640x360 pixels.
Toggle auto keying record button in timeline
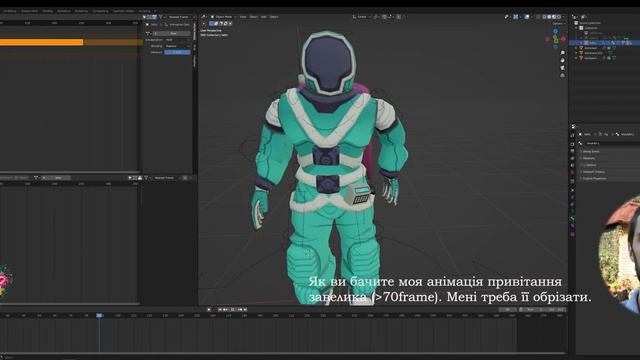pyautogui.click(x=209, y=309)
